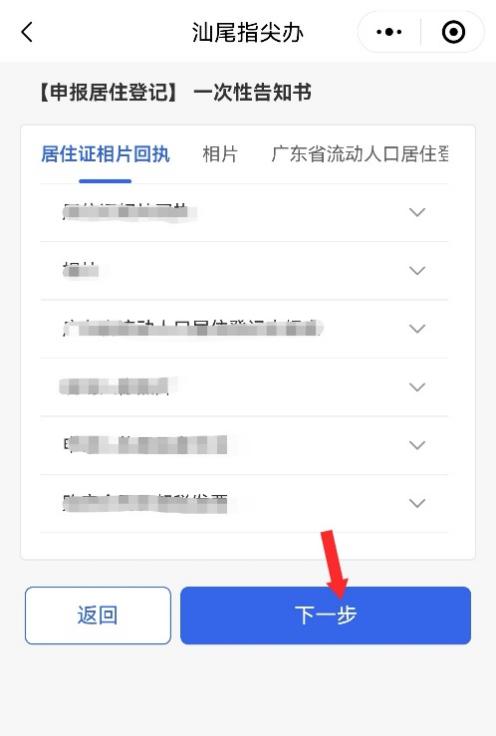Viewport: 496px width, 736px height.
Task: Open the three-dot more options menu
Action: 389,32
